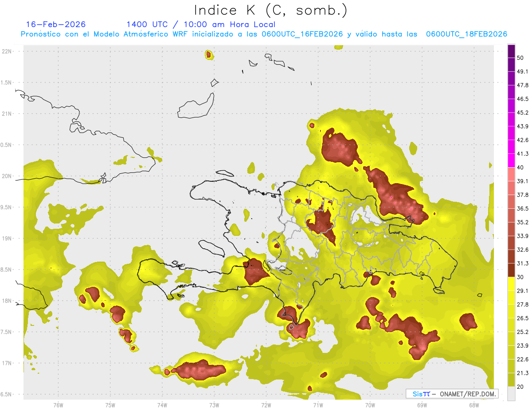Click the longitude label '75W'
The image size is (532, 411).
click(x=110, y=405)
